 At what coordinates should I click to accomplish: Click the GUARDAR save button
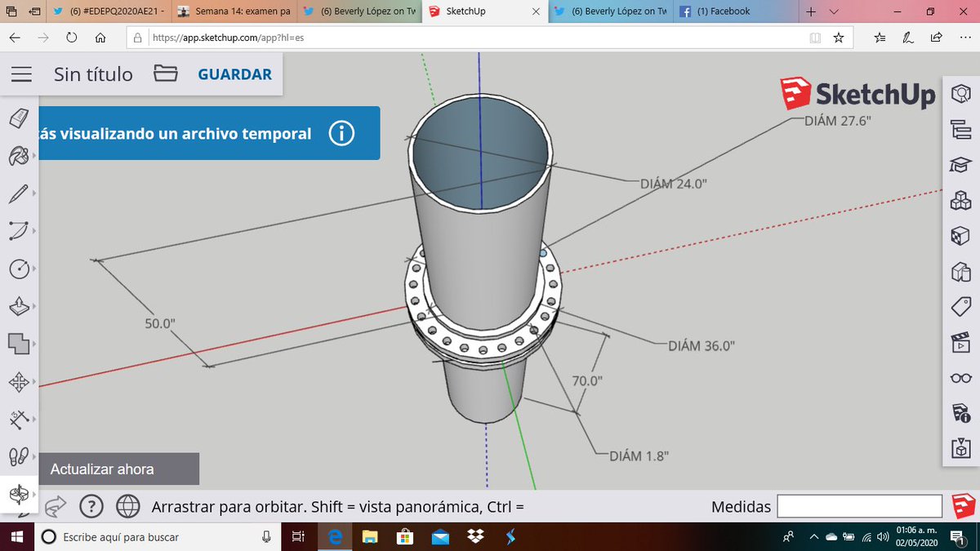pos(235,74)
